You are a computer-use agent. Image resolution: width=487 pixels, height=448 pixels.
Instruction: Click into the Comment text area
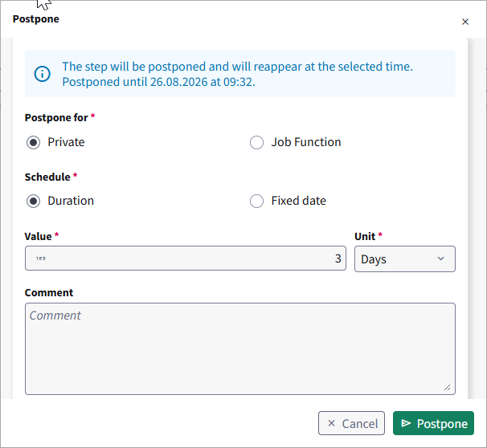(x=240, y=348)
